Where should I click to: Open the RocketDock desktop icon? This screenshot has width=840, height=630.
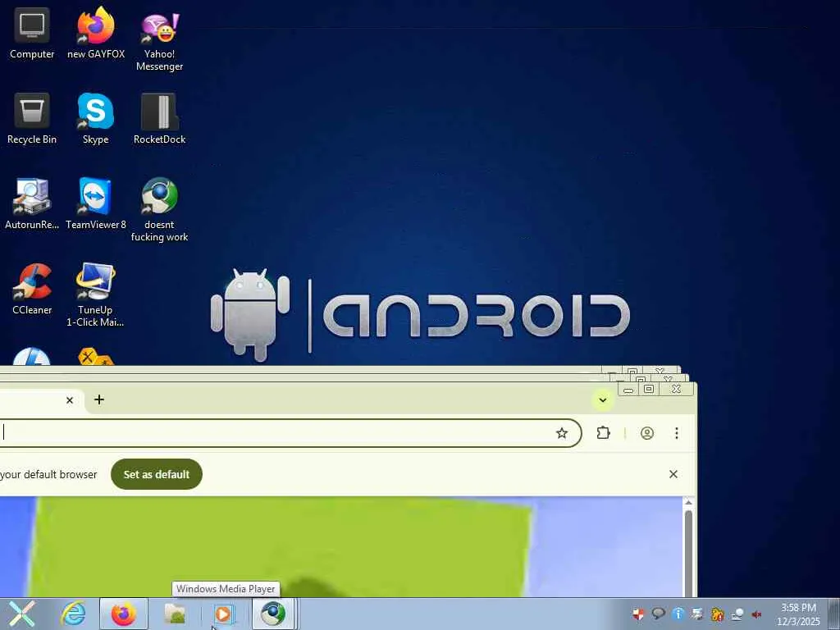(160, 119)
